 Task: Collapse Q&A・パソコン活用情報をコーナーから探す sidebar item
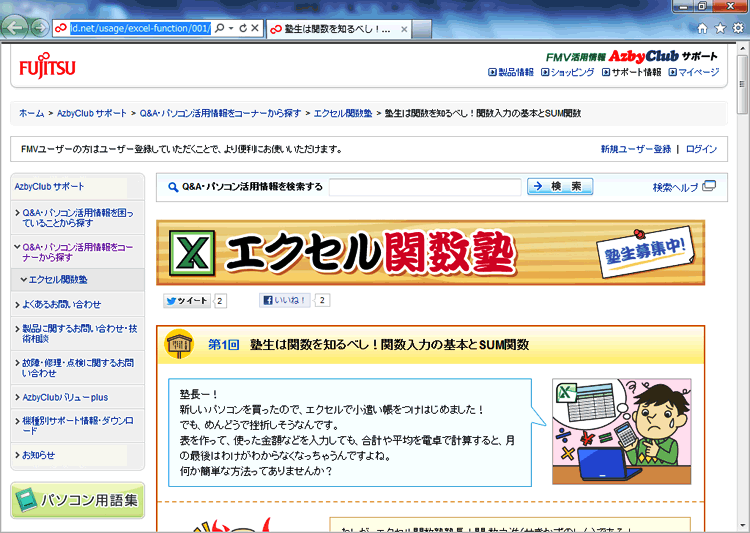coord(77,252)
